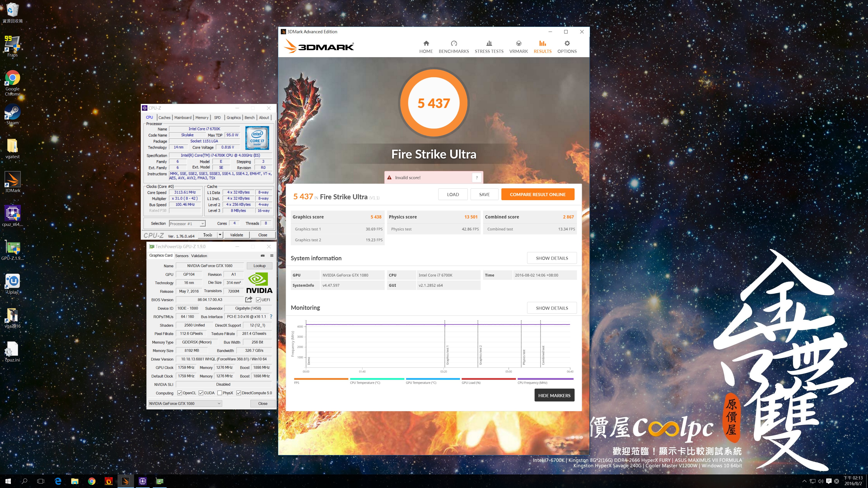Image resolution: width=868 pixels, height=488 pixels.
Task: Open the Windows Start menu
Action: tap(8, 481)
